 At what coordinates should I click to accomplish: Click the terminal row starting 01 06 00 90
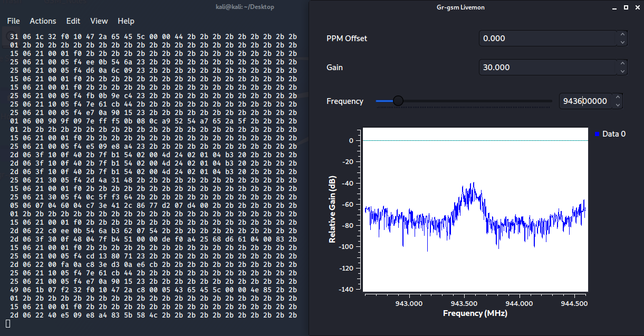pyautogui.click(x=153, y=121)
